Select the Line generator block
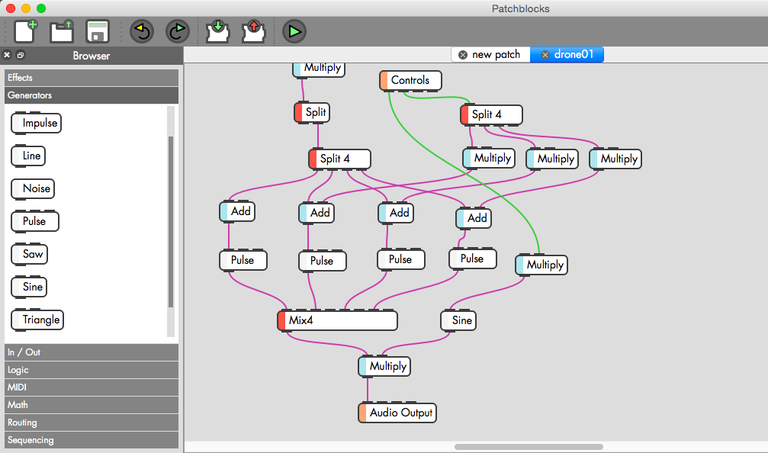Image resolution: width=768 pixels, height=453 pixels. tap(28, 156)
